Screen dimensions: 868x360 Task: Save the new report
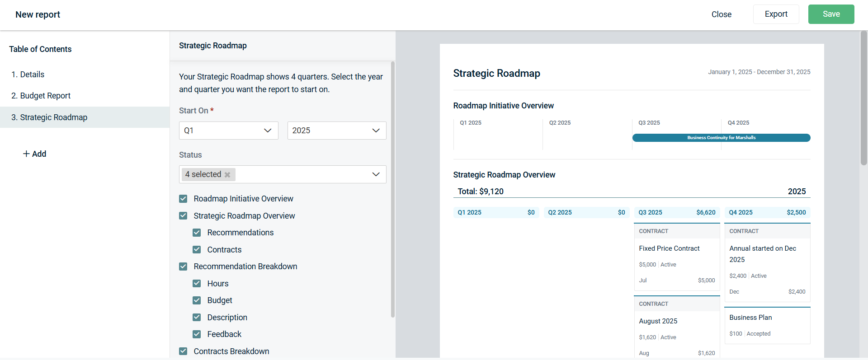[831, 14]
